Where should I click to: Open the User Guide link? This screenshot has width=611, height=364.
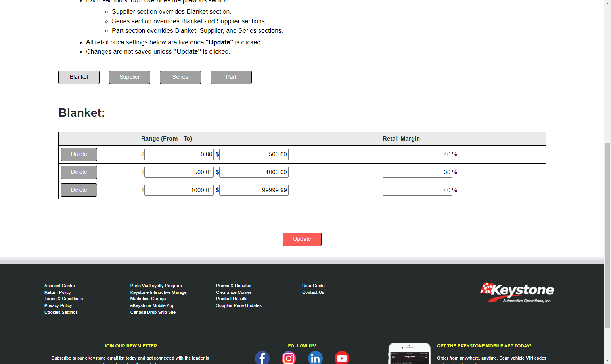(313, 286)
